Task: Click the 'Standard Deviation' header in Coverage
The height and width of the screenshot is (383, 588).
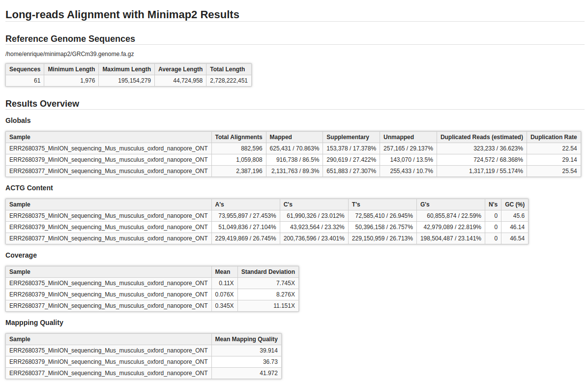Action: coord(268,272)
